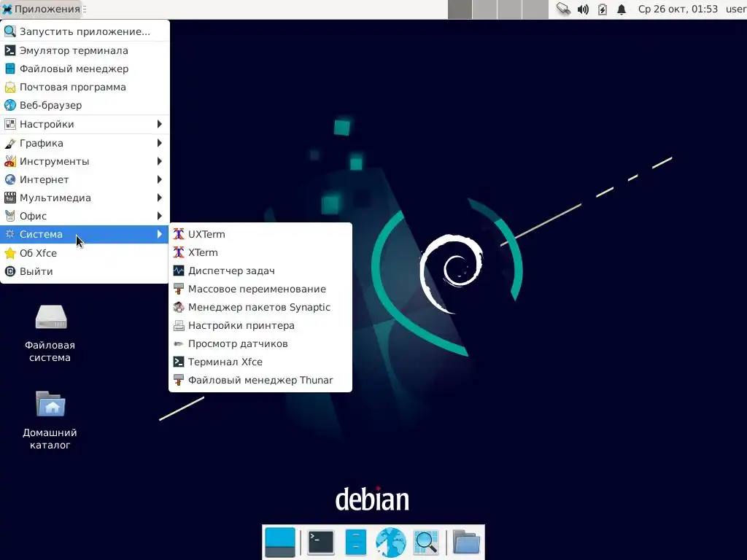This screenshot has width=747, height=560.
Task: Click the clock Ср 26 окт, 01:53
Action: (678, 9)
